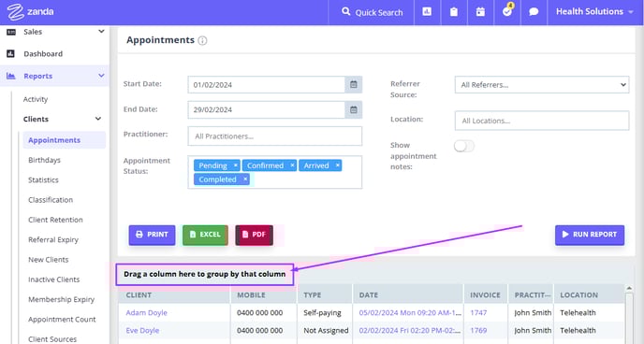Open the clipboard icon in top bar
The height and width of the screenshot is (344, 644).
[x=453, y=12]
